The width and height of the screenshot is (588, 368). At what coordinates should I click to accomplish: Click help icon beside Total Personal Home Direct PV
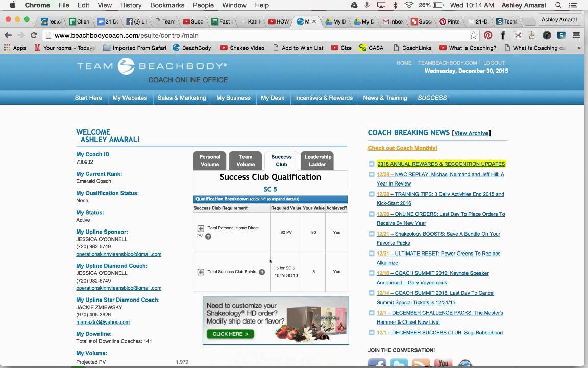coord(208,237)
